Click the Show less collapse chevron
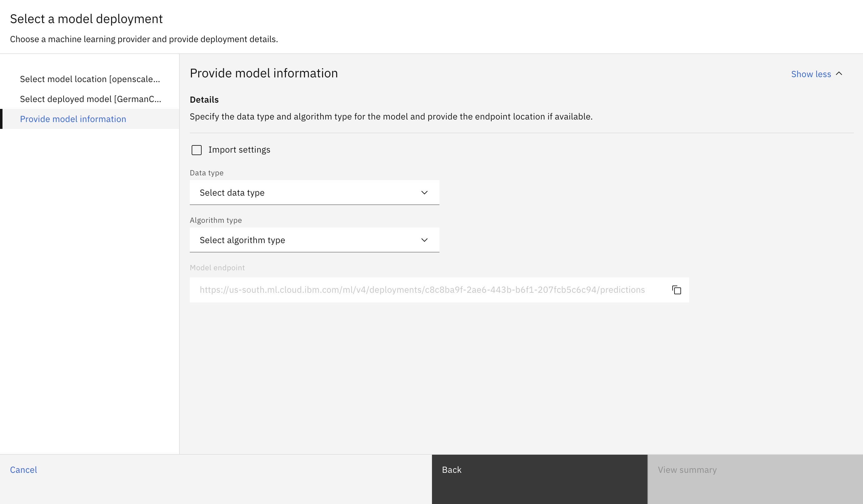 click(x=841, y=73)
